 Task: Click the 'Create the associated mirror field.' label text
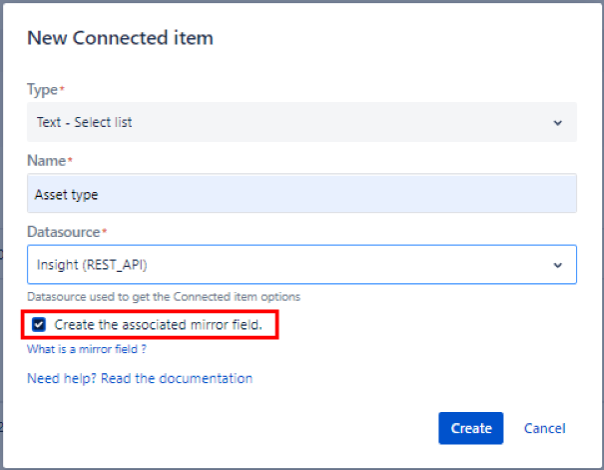coord(158,324)
